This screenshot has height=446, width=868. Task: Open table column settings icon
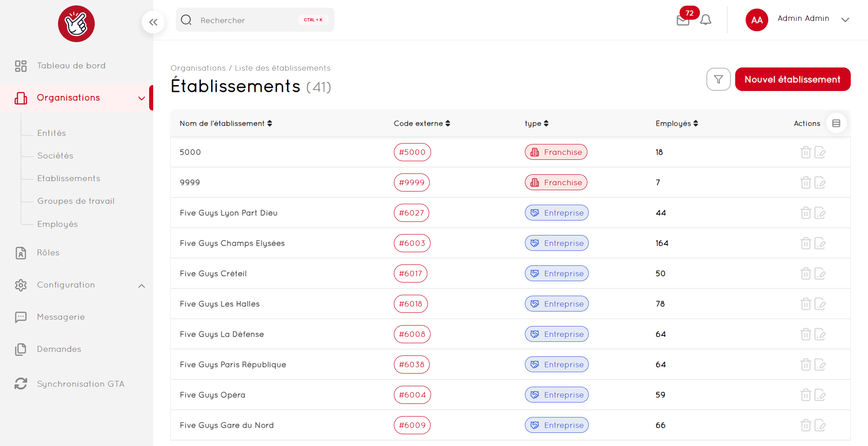[836, 123]
